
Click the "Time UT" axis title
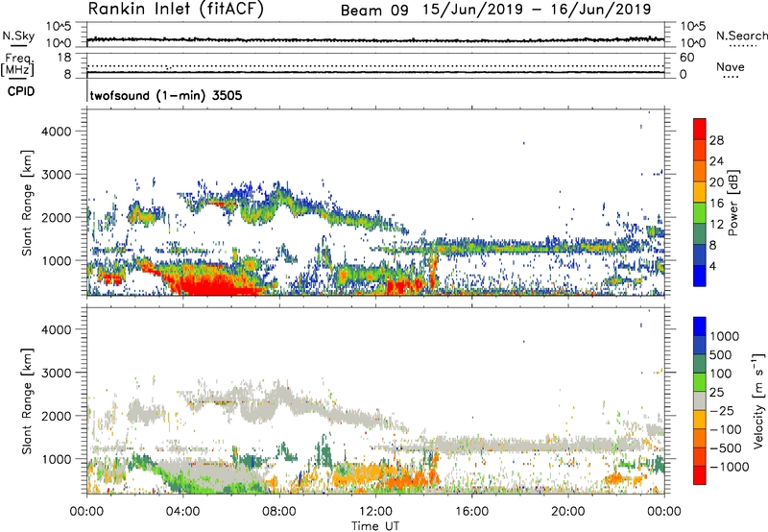tap(375, 526)
